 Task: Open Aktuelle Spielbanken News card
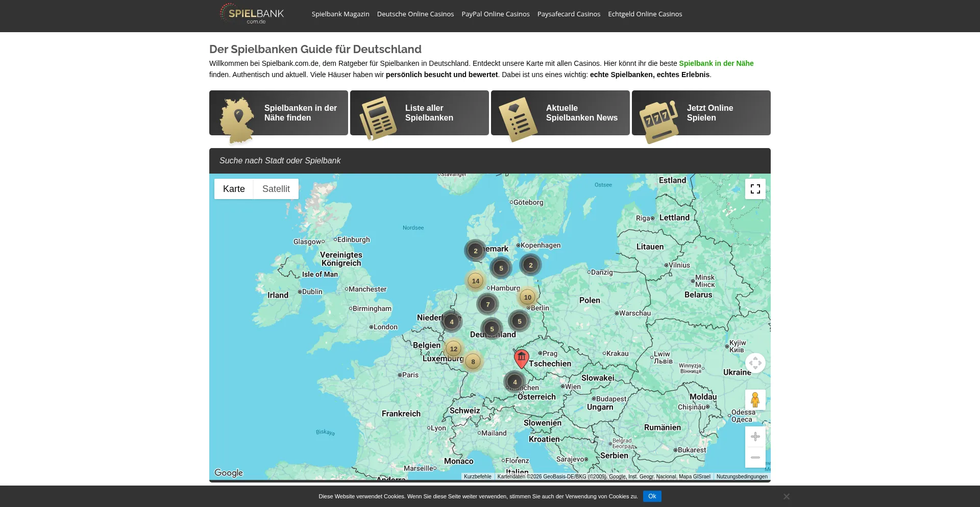click(560, 113)
